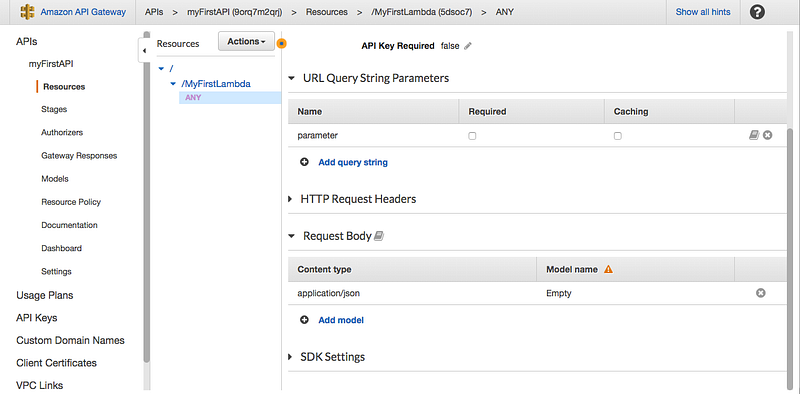Open Authorizers in the sidebar
Screen dimensions: 800x394
pyautogui.click(x=62, y=132)
